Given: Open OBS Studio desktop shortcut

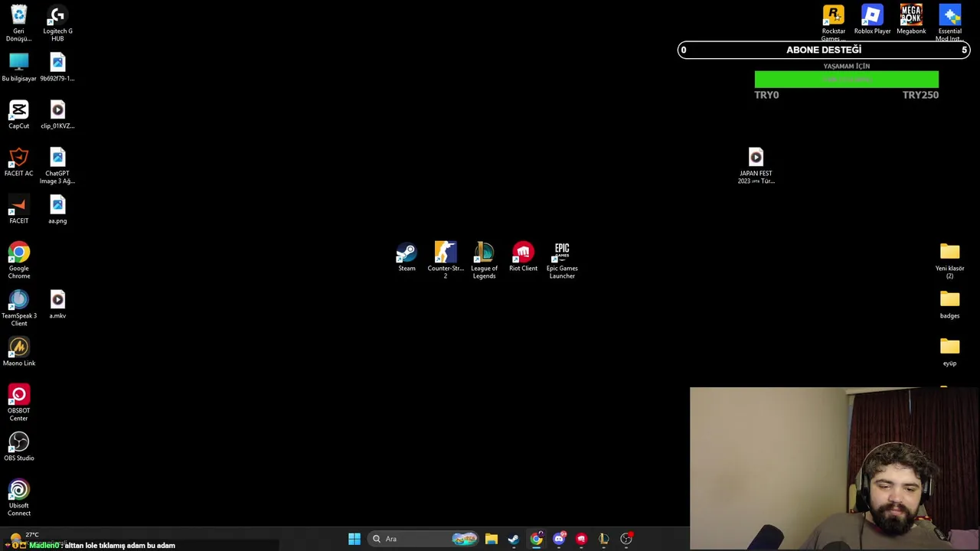Looking at the screenshot, I should click(x=18, y=446).
